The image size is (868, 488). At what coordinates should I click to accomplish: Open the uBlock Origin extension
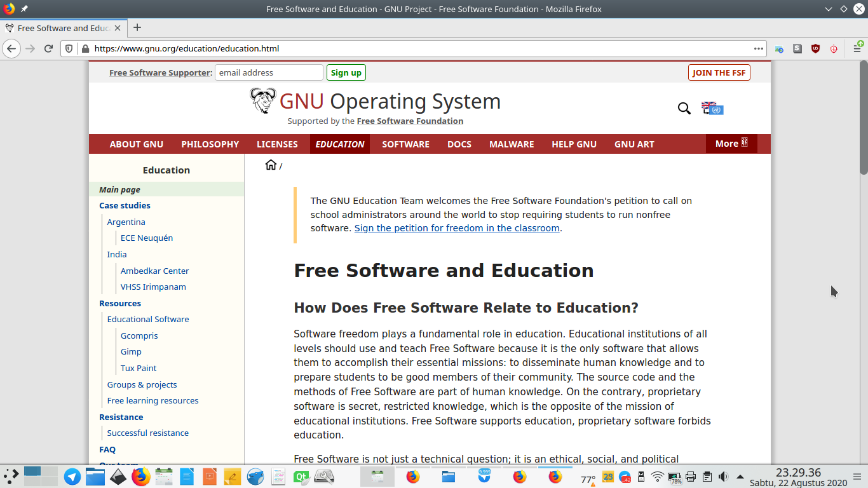click(x=816, y=48)
